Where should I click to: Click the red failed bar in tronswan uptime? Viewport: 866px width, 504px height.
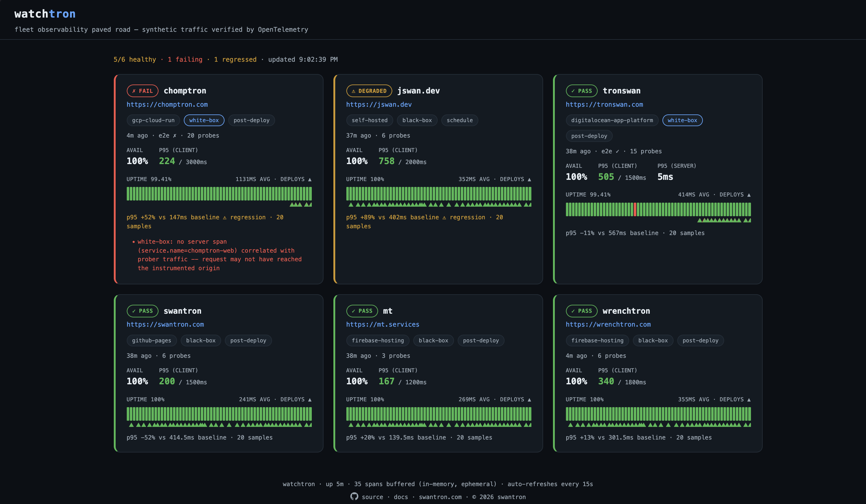point(635,209)
